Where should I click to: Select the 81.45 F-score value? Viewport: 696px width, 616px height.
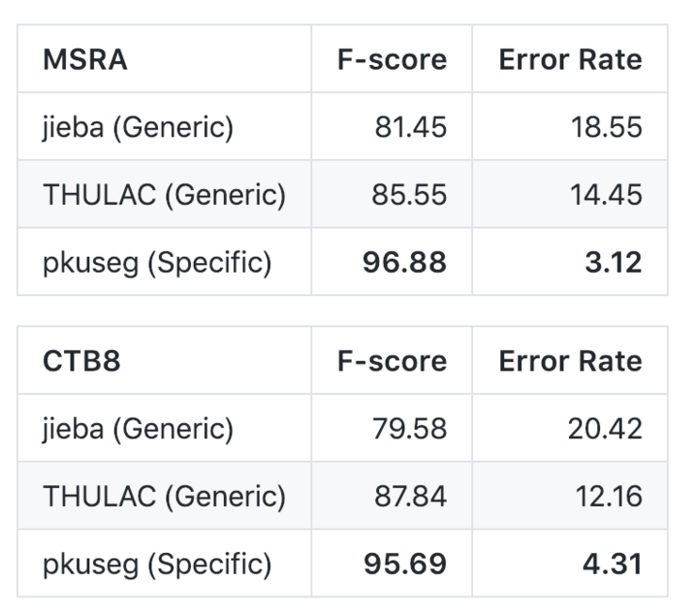(410, 127)
